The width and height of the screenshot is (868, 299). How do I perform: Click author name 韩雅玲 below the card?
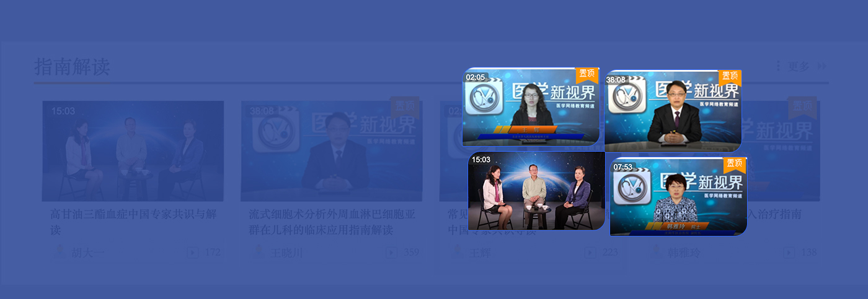point(683,253)
